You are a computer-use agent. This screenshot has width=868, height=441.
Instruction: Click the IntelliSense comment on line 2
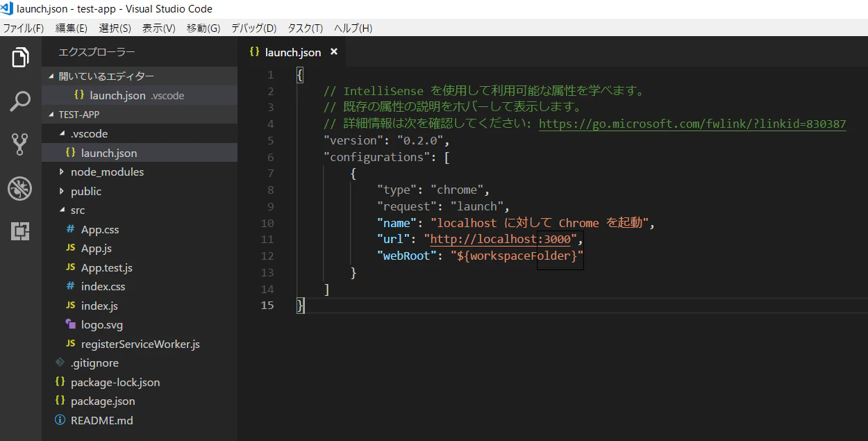click(485, 91)
